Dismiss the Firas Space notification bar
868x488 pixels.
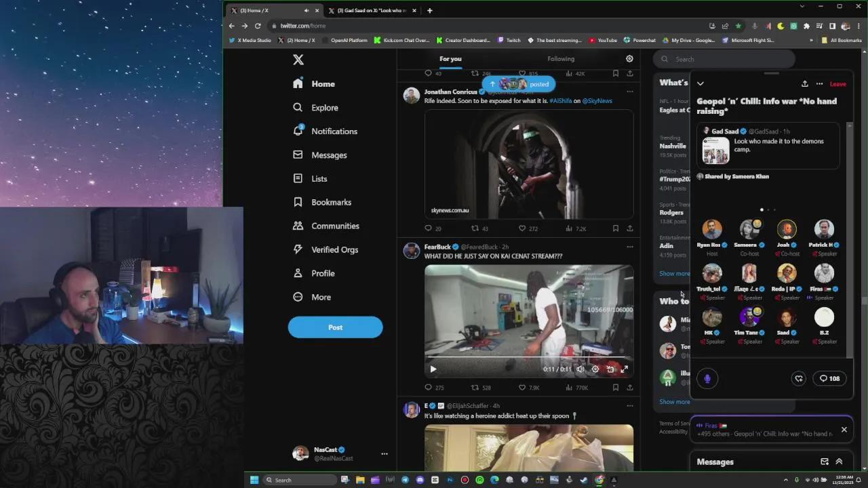point(844,430)
